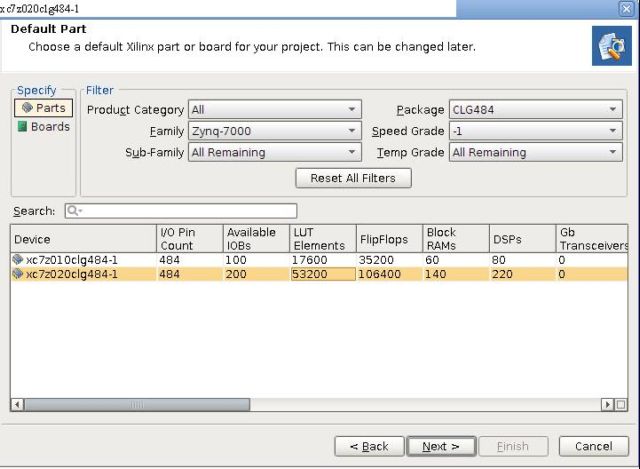Sort by the Device column header
640x469 pixels.
tap(83, 239)
